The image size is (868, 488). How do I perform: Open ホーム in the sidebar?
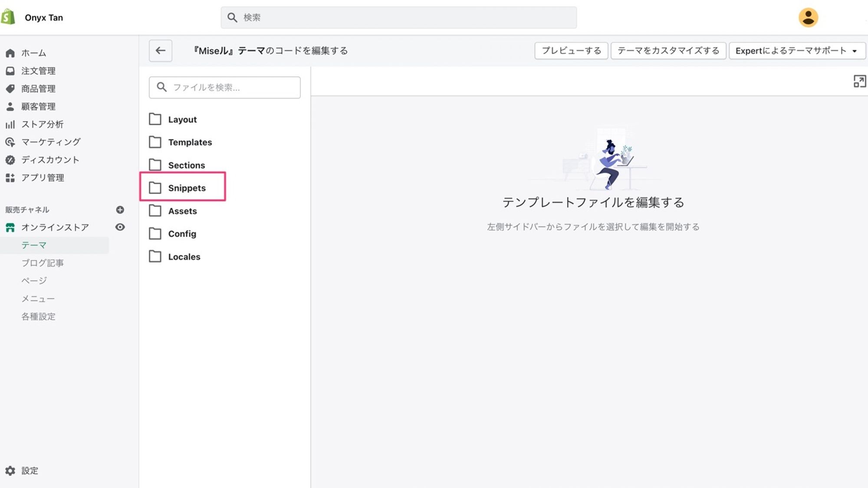(34, 53)
